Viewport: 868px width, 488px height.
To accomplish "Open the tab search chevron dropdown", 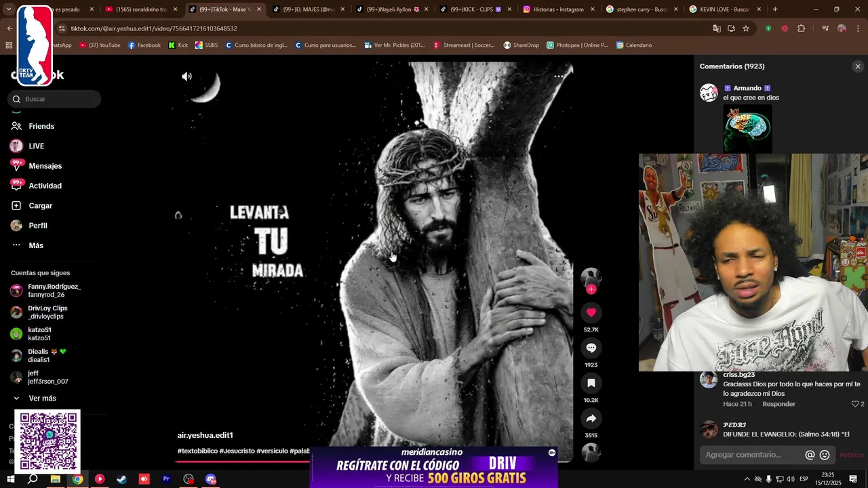I will coord(9,9).
